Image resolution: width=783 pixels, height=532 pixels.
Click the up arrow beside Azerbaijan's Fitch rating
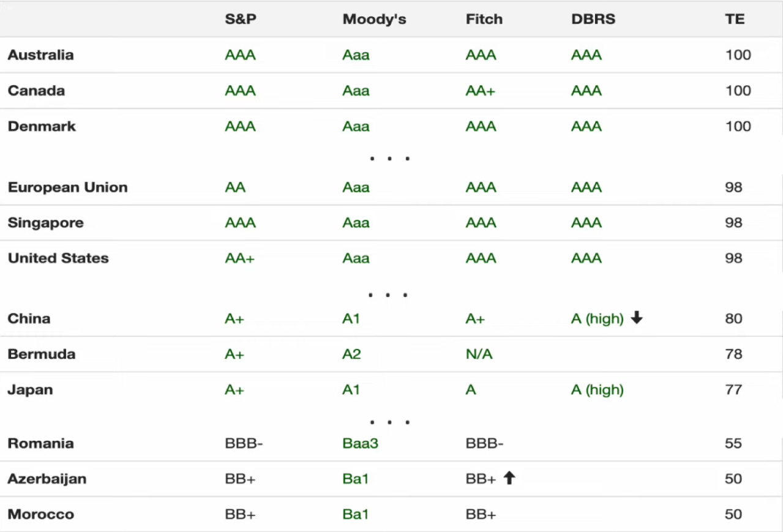coord(509,479)
